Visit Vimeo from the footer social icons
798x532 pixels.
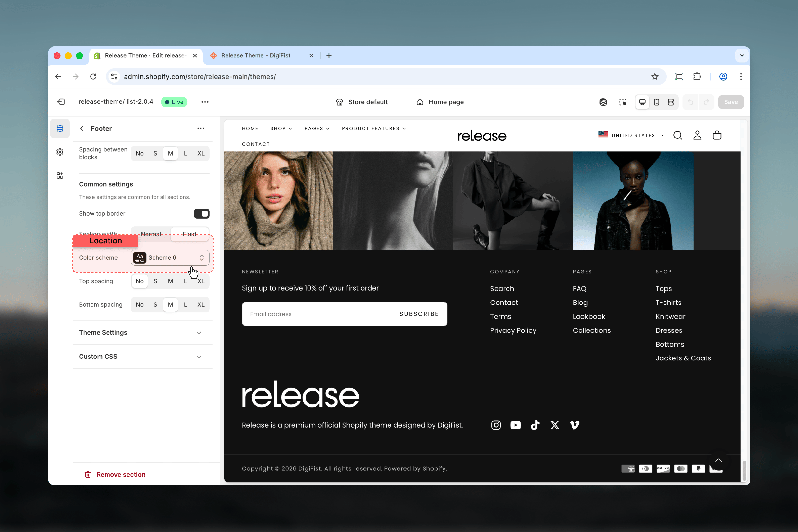click(574, 425)
